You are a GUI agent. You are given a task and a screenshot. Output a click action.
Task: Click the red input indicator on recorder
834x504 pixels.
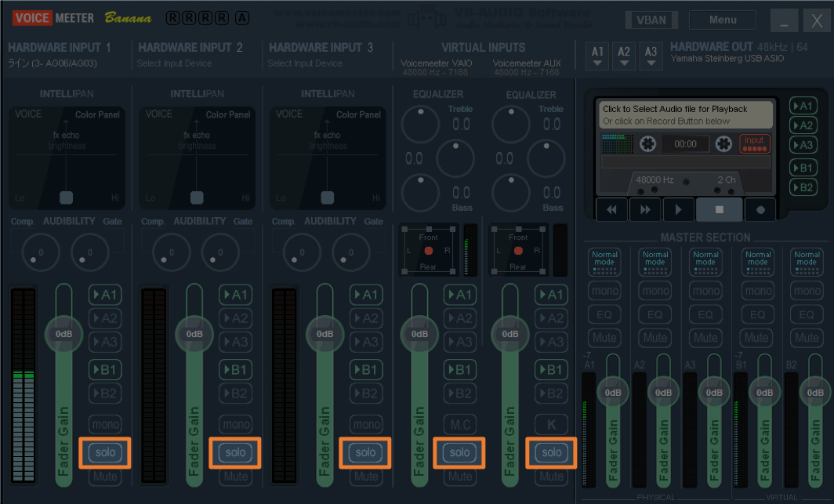pyautogui.click(x=754, y=143)
